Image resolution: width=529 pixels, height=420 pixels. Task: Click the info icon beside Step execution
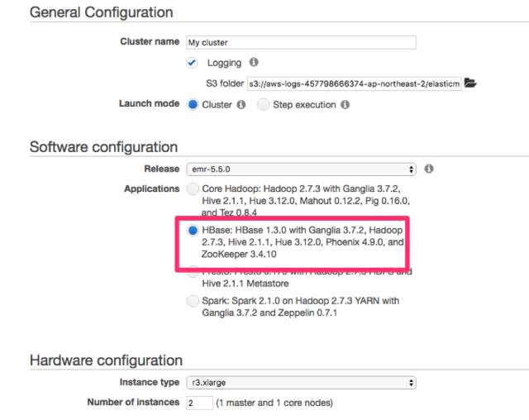click(345, 104)
